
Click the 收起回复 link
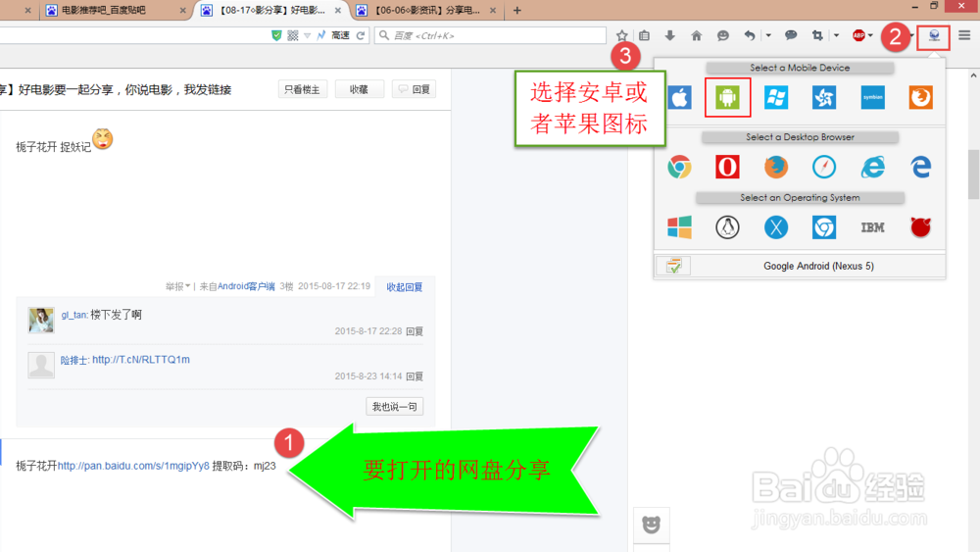pos(405,287)
